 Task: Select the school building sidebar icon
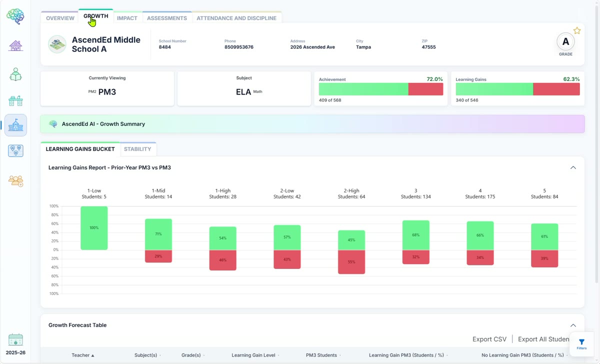pos(15,125)
